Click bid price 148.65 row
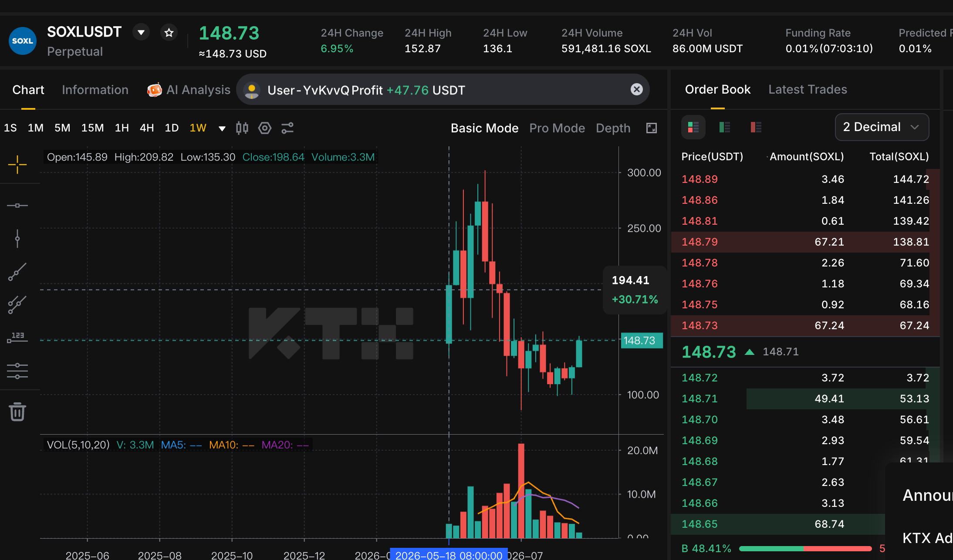Viewport: 953px width, 560px height. (778, 524)
